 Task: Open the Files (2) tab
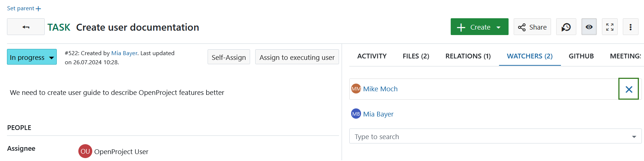(416, 56)
